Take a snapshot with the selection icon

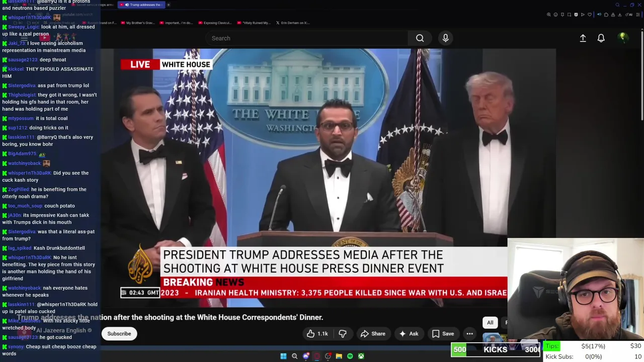pyautogui.click(x=569, y=15)
